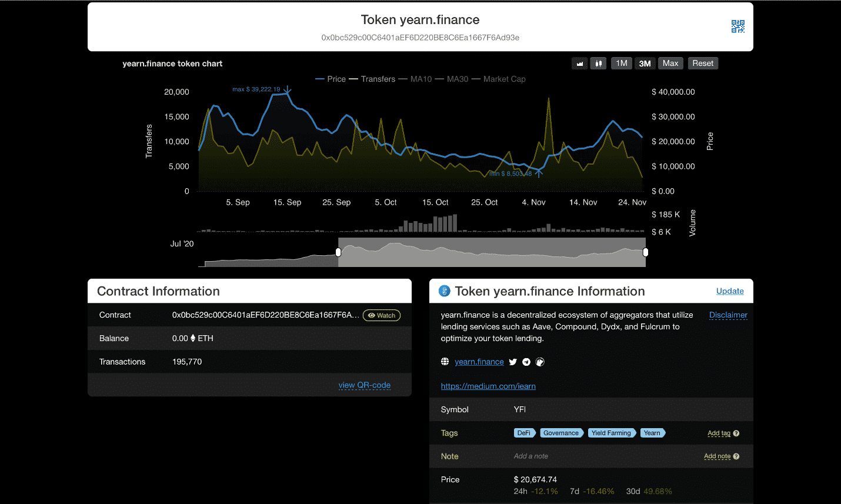Enable the MA30 series in legend
The image size is (841, 504).
[x=451, y=79]
